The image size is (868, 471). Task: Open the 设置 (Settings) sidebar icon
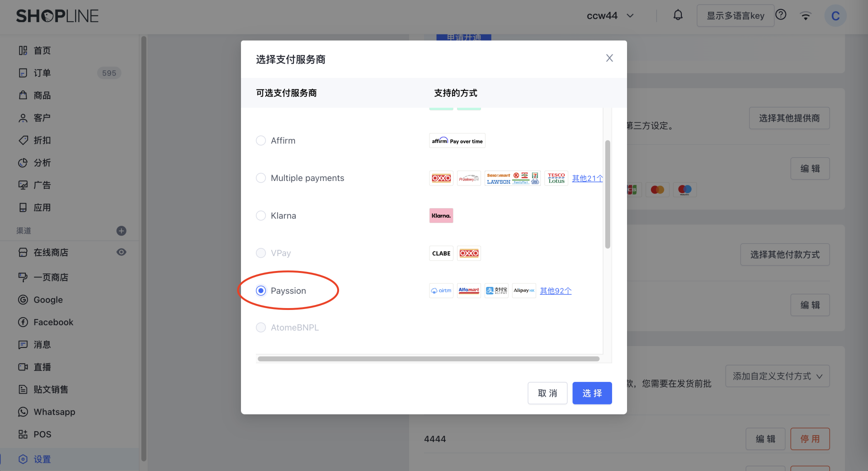[x=42, y=459]
